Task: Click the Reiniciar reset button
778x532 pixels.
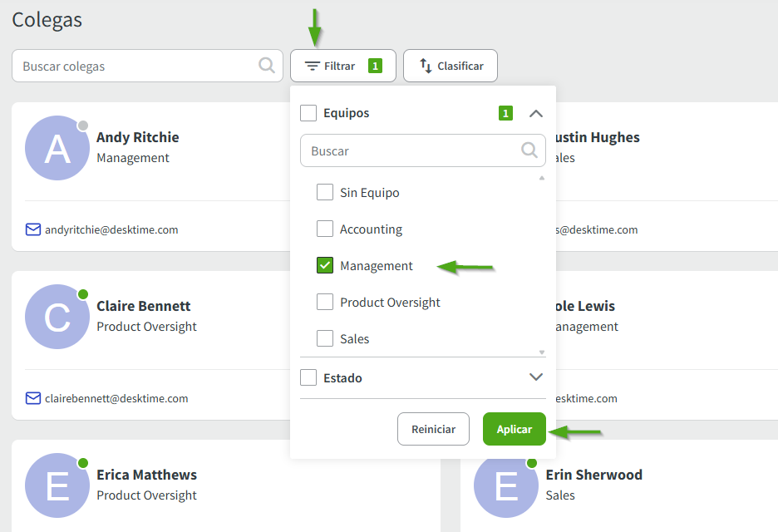Action: pyautogui.click(x=433, y=429)
